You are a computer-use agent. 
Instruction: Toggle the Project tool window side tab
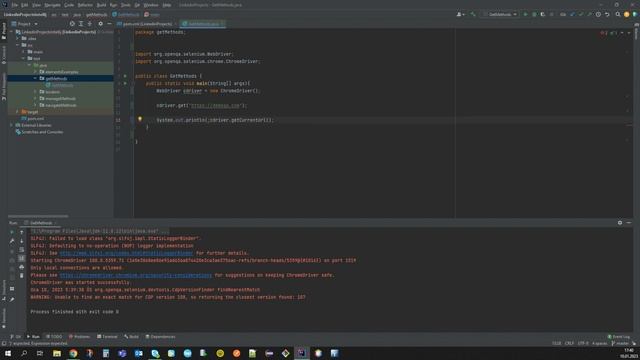pos(4,31)
